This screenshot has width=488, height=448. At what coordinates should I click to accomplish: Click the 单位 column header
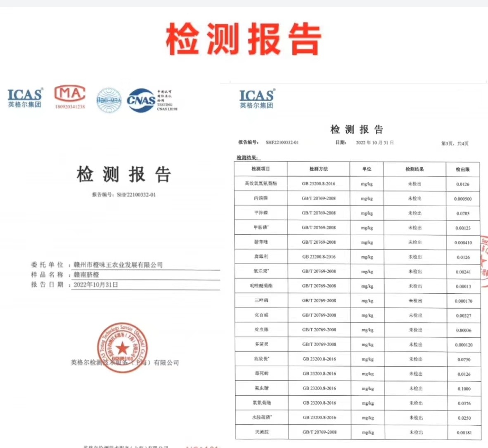click(x=367, y=169)
